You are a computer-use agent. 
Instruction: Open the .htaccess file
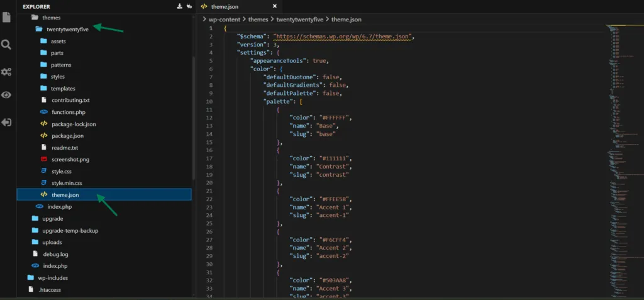point(50,290)
